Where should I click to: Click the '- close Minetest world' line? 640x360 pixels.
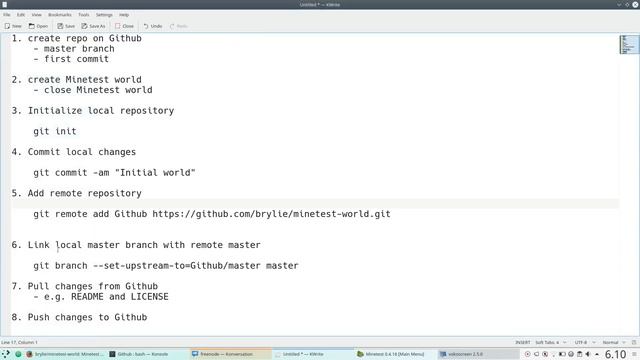[93, 90]
